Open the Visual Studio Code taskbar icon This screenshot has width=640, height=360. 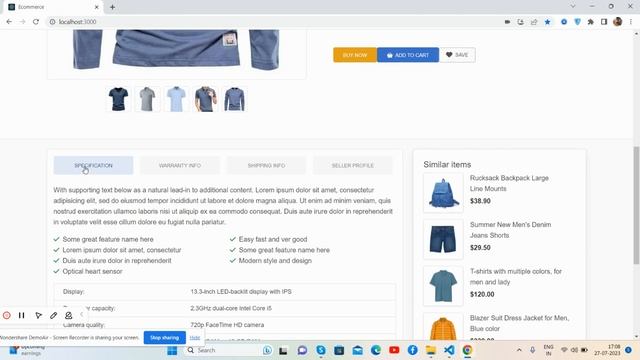click(x=449, y=350)
